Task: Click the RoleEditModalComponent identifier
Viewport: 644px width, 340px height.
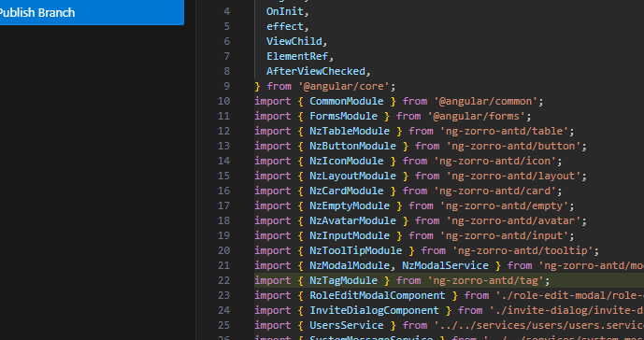Action: click(377, 295)
